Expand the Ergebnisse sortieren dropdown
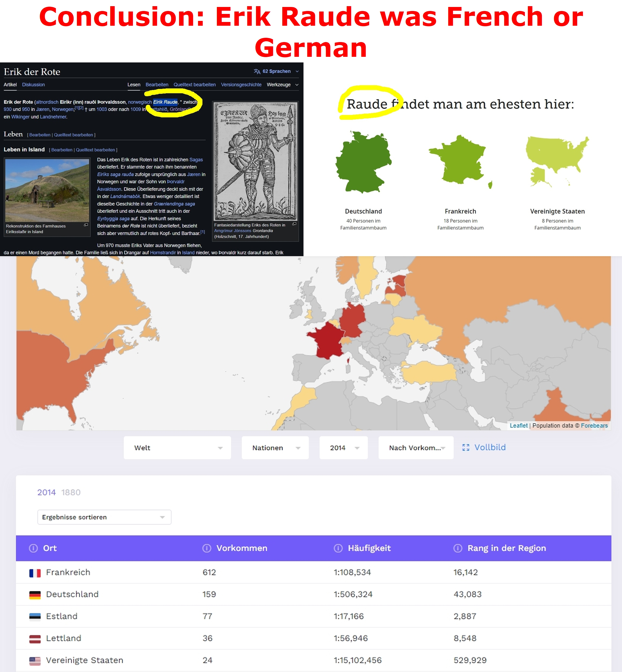This screenshot has height=672, width=622. tap(104, 517)
